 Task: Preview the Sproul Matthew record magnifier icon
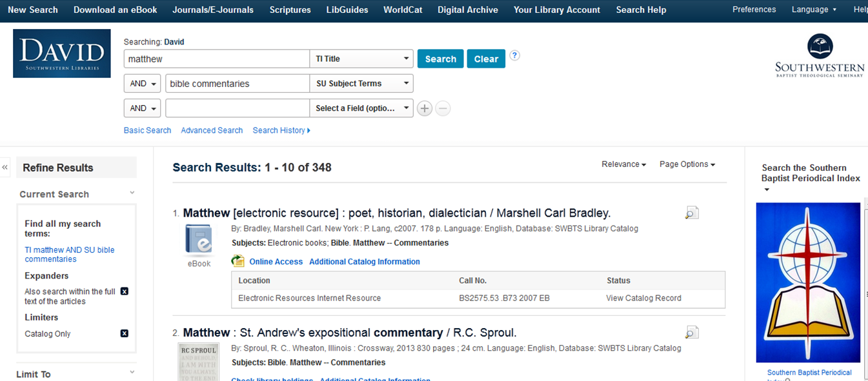(x=692, y=333)
